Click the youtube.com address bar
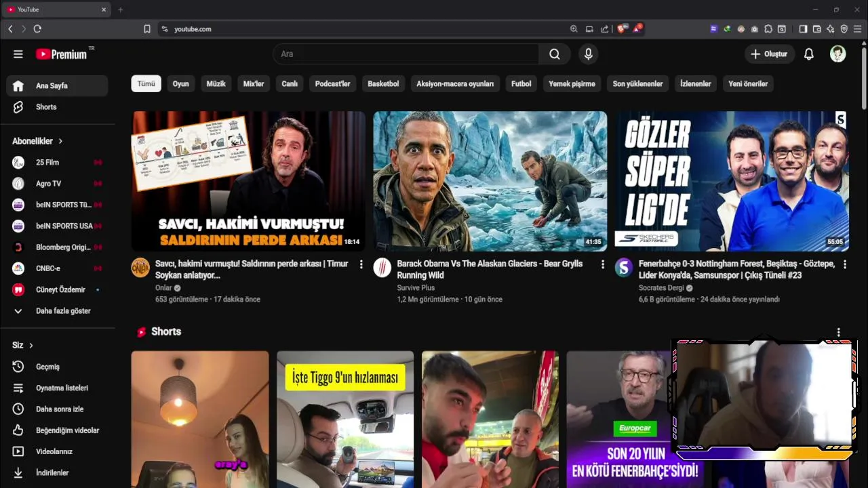 point(366,29)
